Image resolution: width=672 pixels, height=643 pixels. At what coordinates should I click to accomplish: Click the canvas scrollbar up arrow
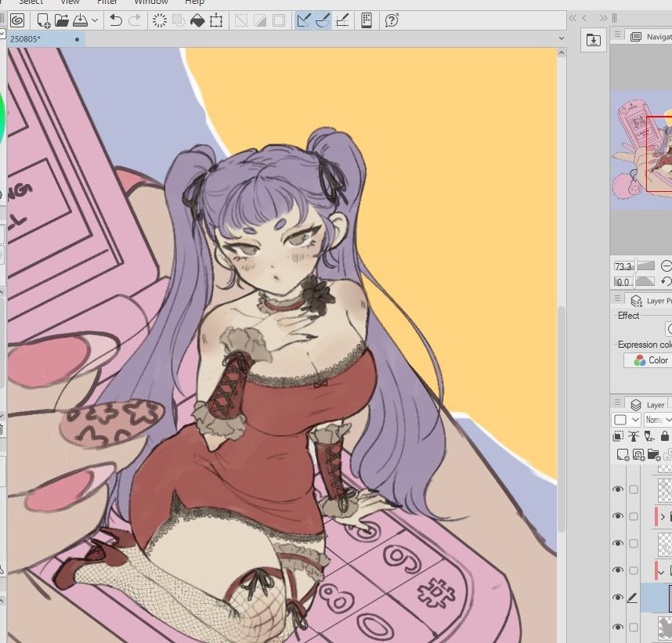click(x=562, y=52)
